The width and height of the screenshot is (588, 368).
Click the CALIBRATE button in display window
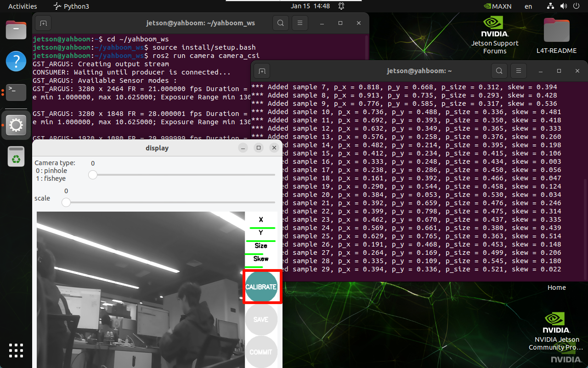point(261,287)
